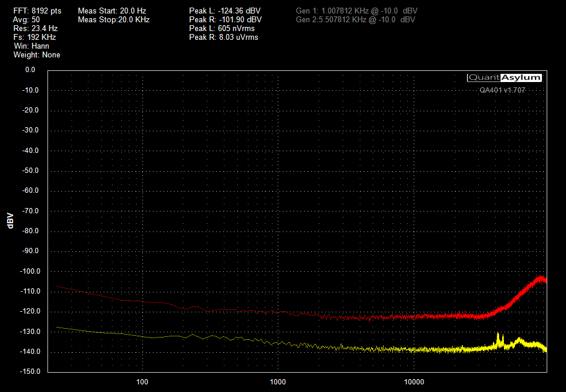Click the 10000 x-axis frequency label
The height and width of the screenshot is (392, 566).
(x=414, y=382)
